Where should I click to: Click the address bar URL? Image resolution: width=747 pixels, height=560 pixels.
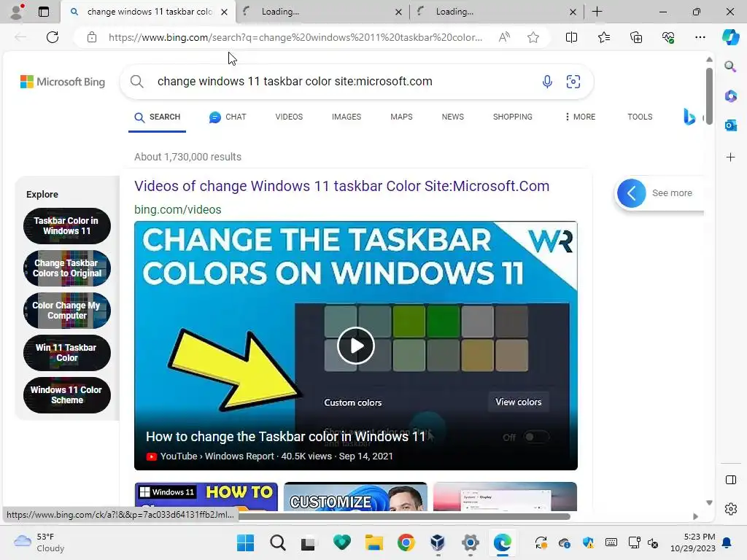295,37
